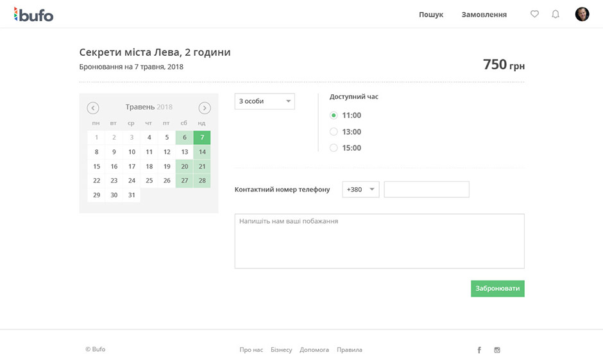Image resolution: width=603 pixels, height=364 pixels.
Task: Pick highlighted date 14 in calendar
Action: [x=202, y=153]
